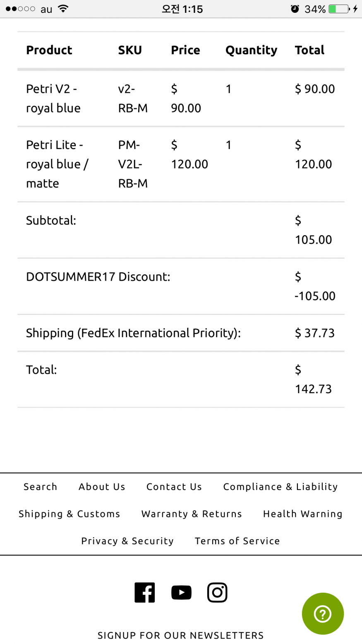Tap the alarm clock status icon

click(295, 9)
